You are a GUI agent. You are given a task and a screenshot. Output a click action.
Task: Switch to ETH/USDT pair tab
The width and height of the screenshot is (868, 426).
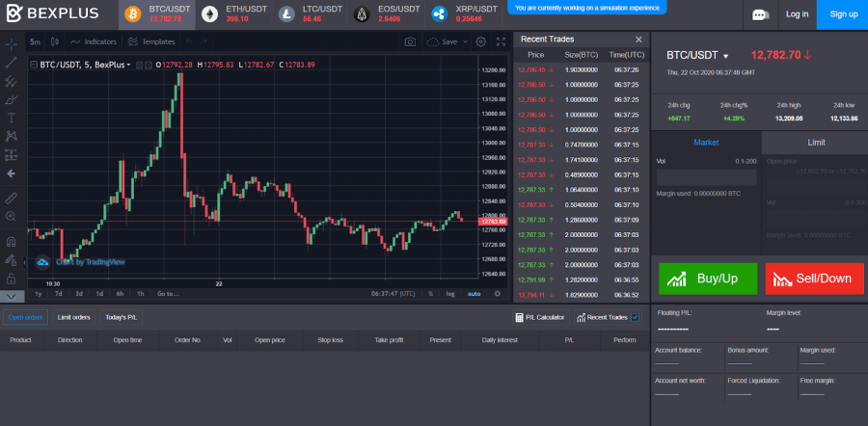(233, 14)
